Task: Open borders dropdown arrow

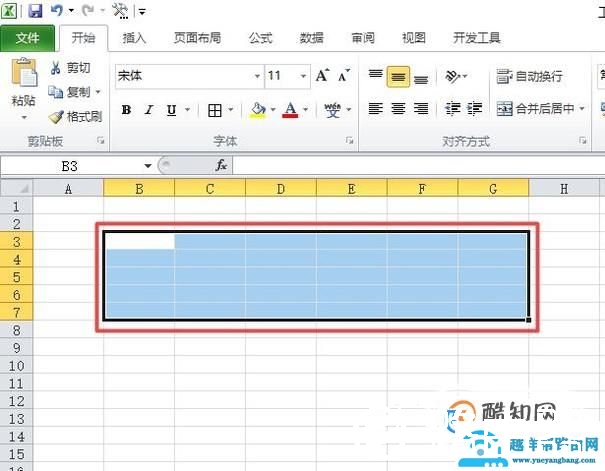Action: tap(231, 110)
